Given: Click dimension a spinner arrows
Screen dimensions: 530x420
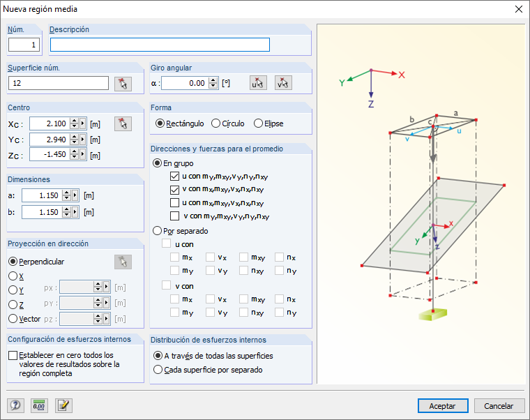Looking at the screenshot, I should (66, 195).
